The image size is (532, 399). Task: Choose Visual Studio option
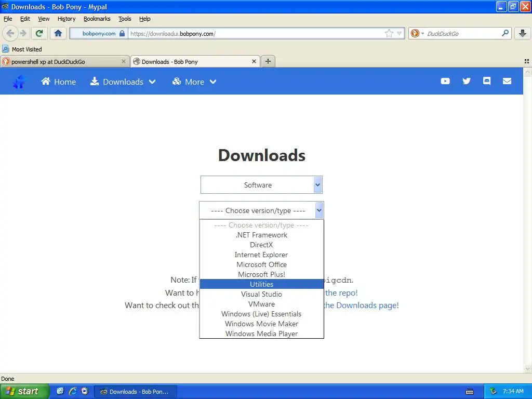pyautogui.click(x=262, y=294)
